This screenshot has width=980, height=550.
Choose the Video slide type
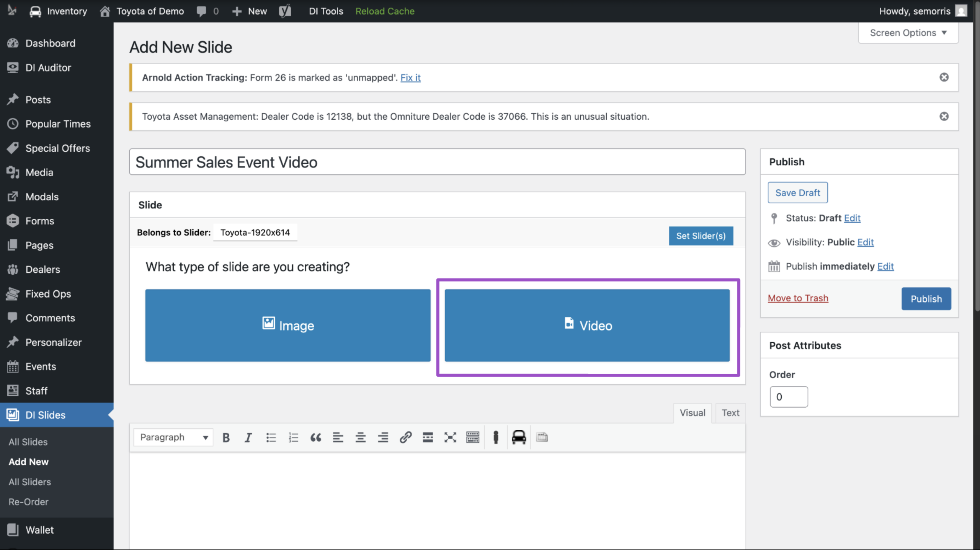pyautogui.click(x=587, y=325)
